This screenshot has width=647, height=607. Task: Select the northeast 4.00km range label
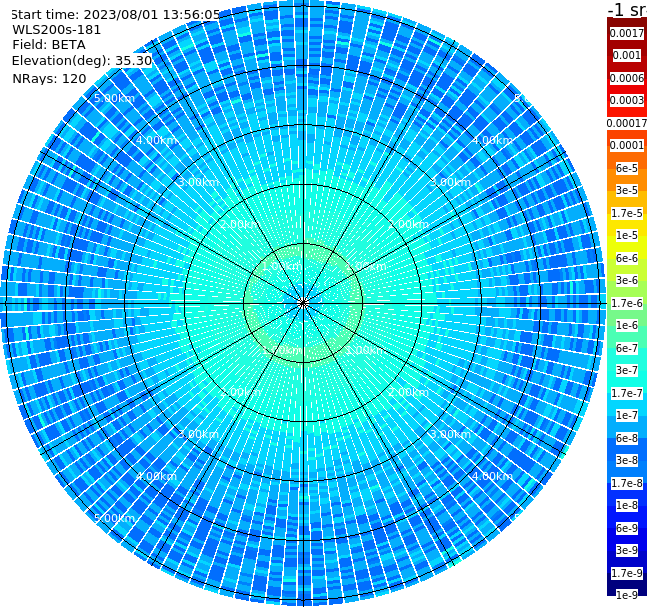(x=492, y=140)
